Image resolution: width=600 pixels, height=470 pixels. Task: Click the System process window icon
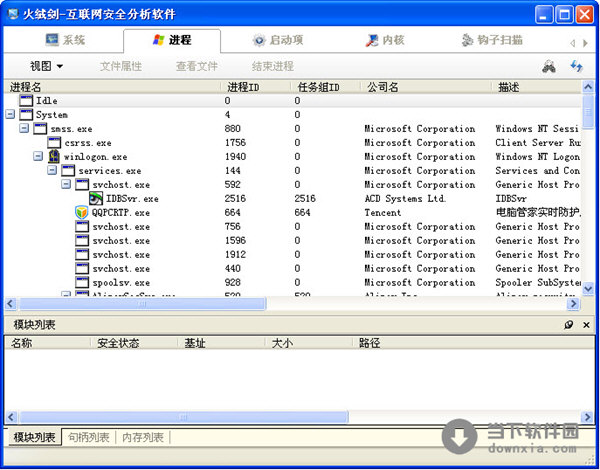click(26, 114)
